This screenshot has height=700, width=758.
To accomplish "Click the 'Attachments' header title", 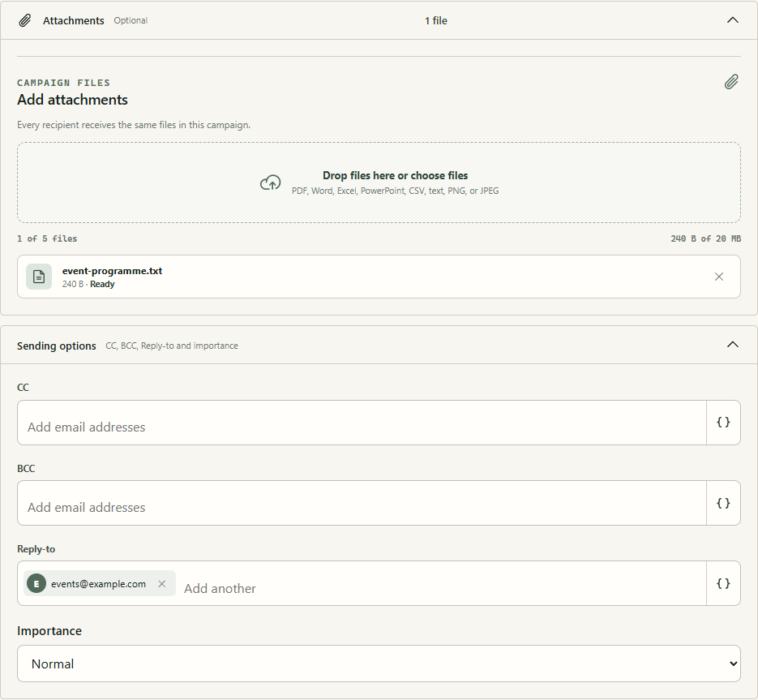I will tap(74, 20).
